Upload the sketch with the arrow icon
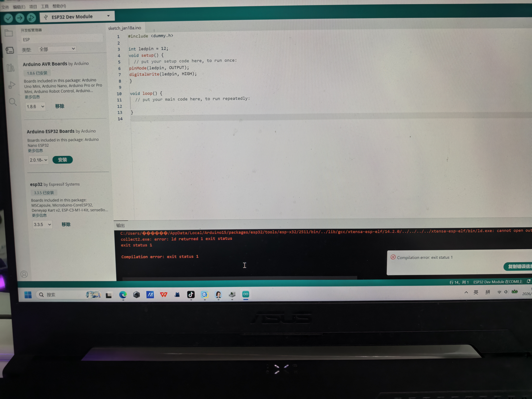This screenshot has height=399, width=532. point(20,18)
